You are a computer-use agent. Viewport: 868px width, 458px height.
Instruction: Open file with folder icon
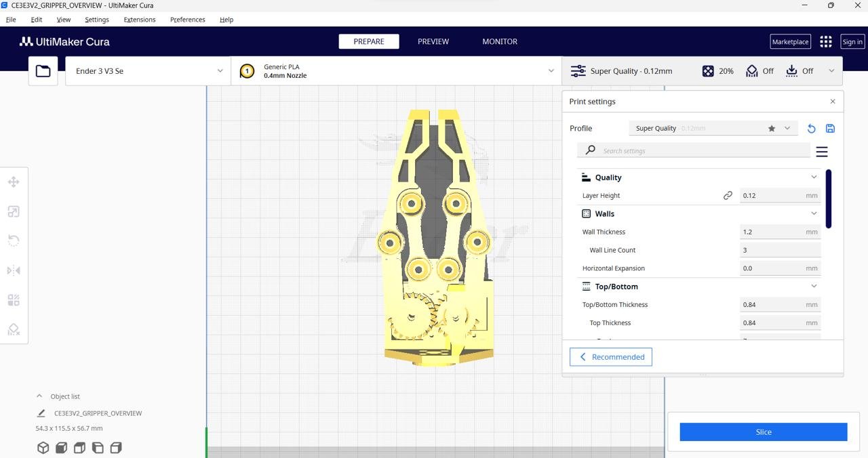(x=43, y=71)
